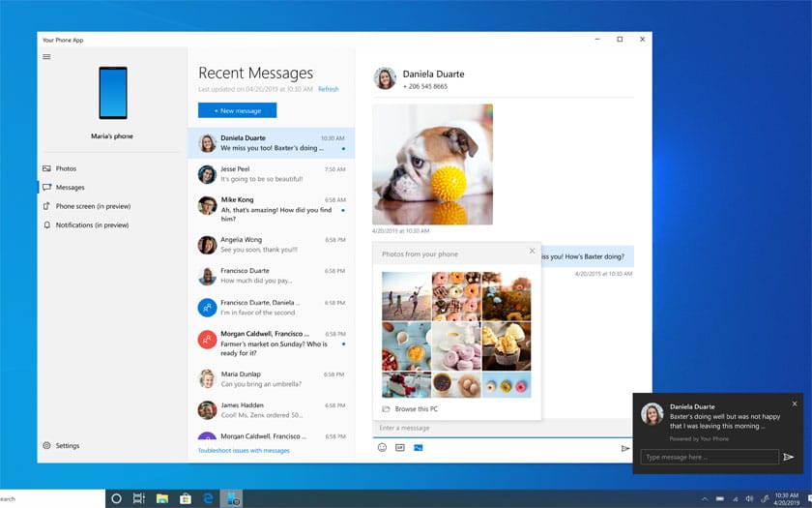Open the emoji picker icon

pos(382,447)
